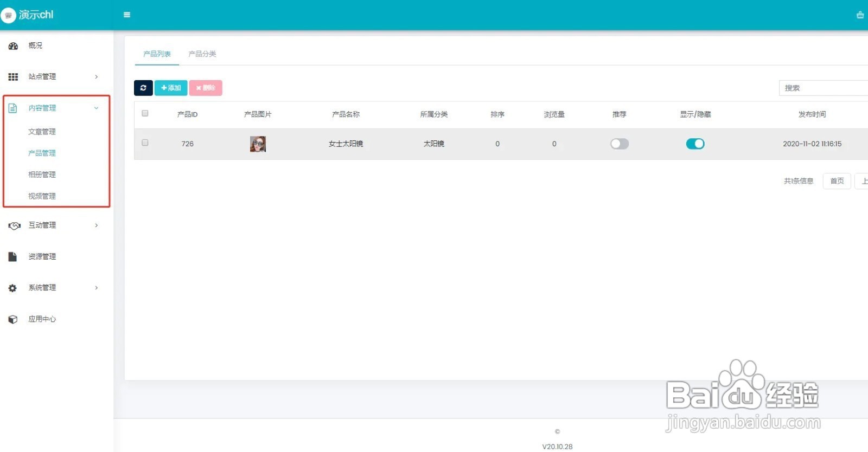Click the 搜索 search input field
The image size is (868, 452).
[x=824, y=88]
